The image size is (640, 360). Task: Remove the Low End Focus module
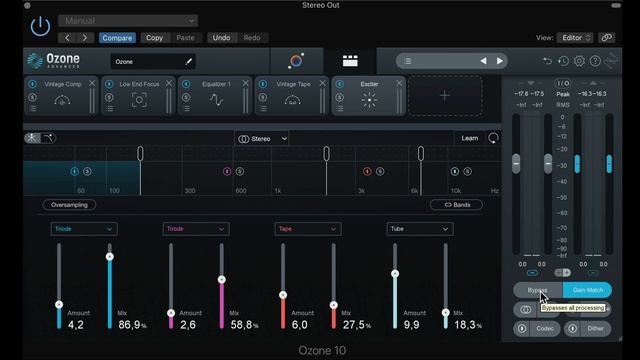[x=169, y=83]
